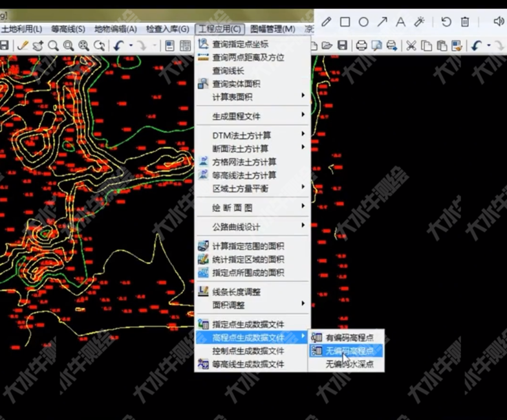Viewport: 507px width, 420px height.
Task: Select the rectangle shape annotation tool
Action: [345, 22]
